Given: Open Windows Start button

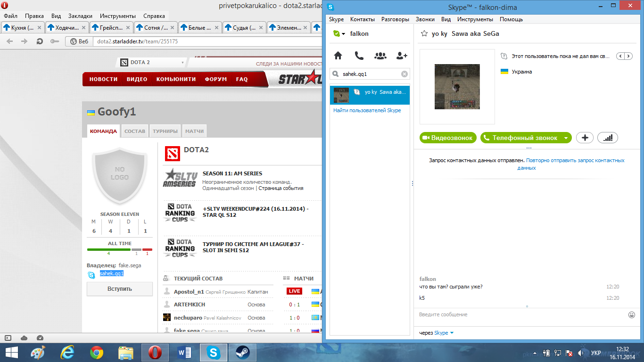Looking at the screenshot, I should tap(12, 353).
